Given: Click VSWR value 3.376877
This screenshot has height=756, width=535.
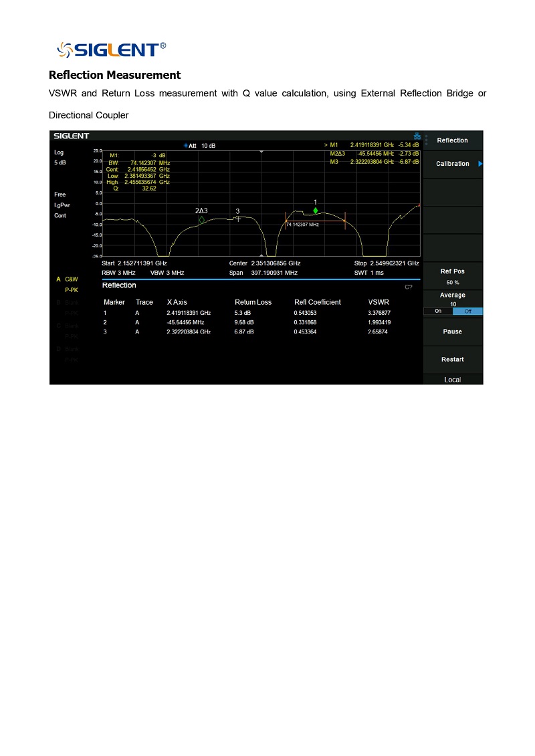Looking at the screenshot, I should click(x=379, y=313).
